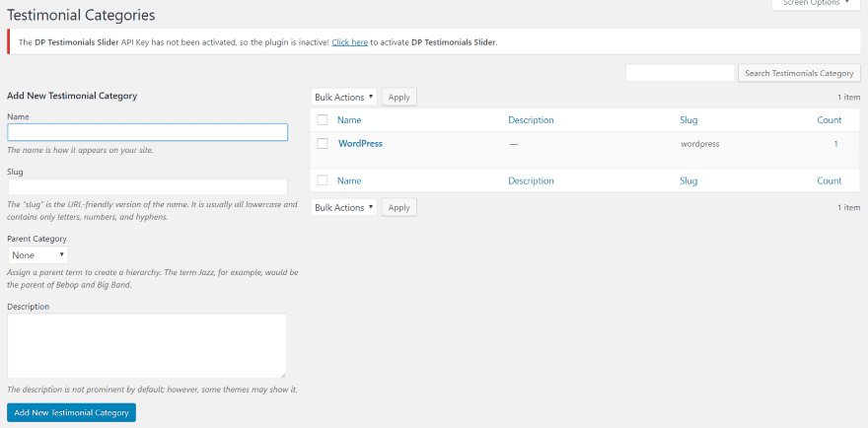
Task: Open the top Bulk Actions dropdown
Action: [x=344, y=97]
